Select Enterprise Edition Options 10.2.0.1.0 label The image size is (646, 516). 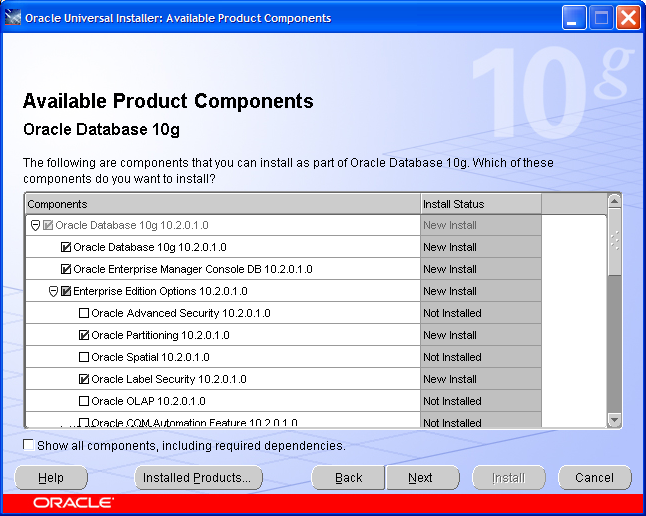pyautogui.click(x=160, y=291)
